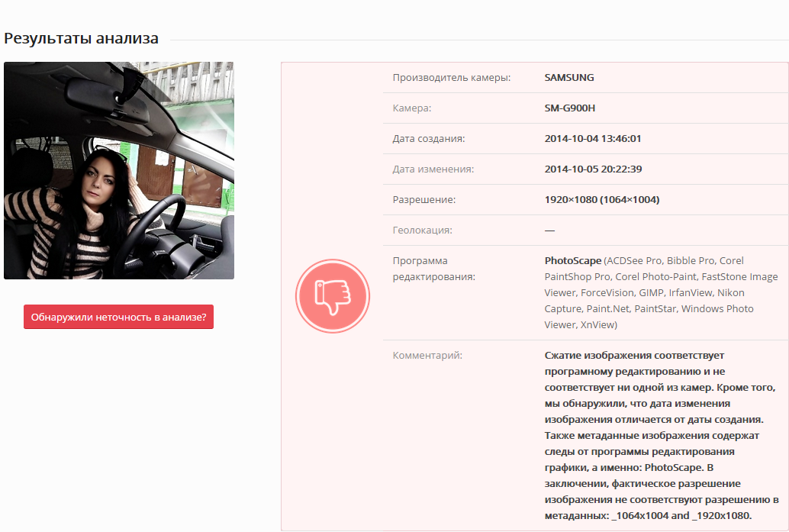
Task: Click the 'Дата изменения:' label
Action: [433, 169]
